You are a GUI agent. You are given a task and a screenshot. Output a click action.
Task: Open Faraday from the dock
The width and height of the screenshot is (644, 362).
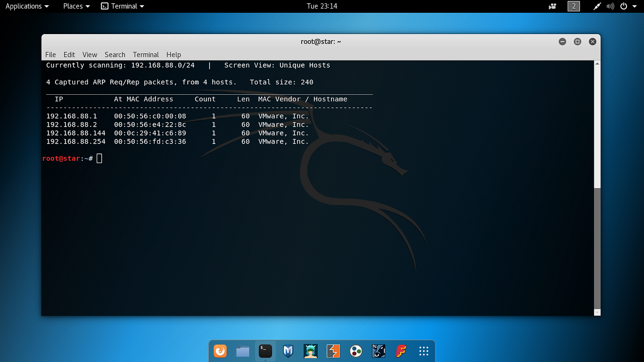(x=401, y=351)
